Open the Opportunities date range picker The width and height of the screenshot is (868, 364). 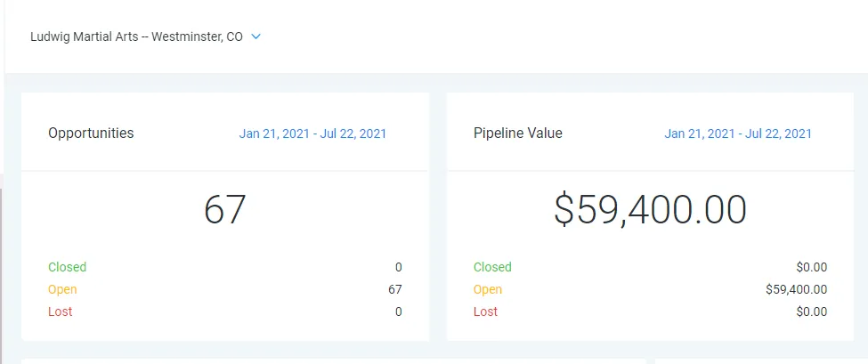[x=312, y=133]
